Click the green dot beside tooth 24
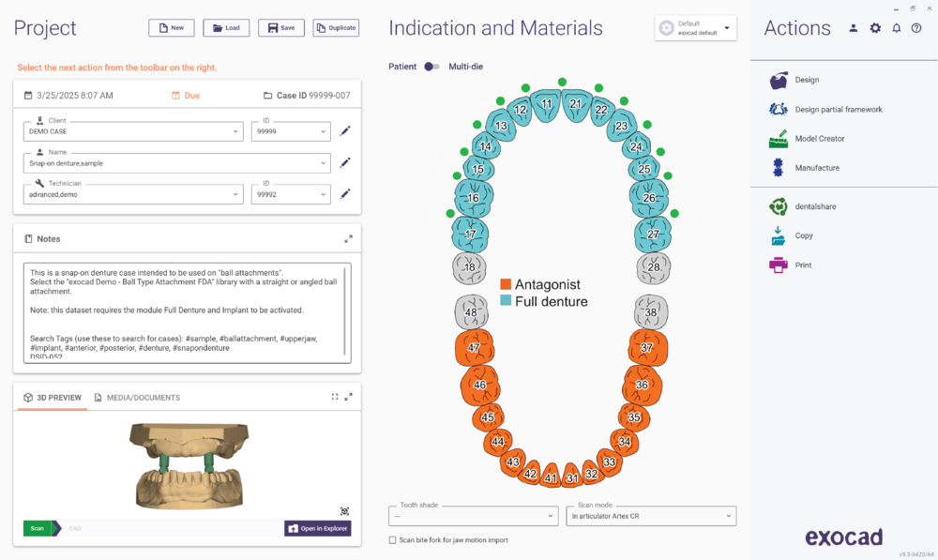This screenshot has width=938, height=560. 660,152
